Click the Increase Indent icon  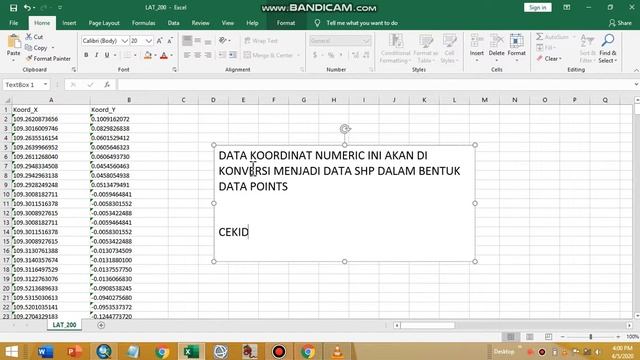pyautogui.click(x=233, y=55)
